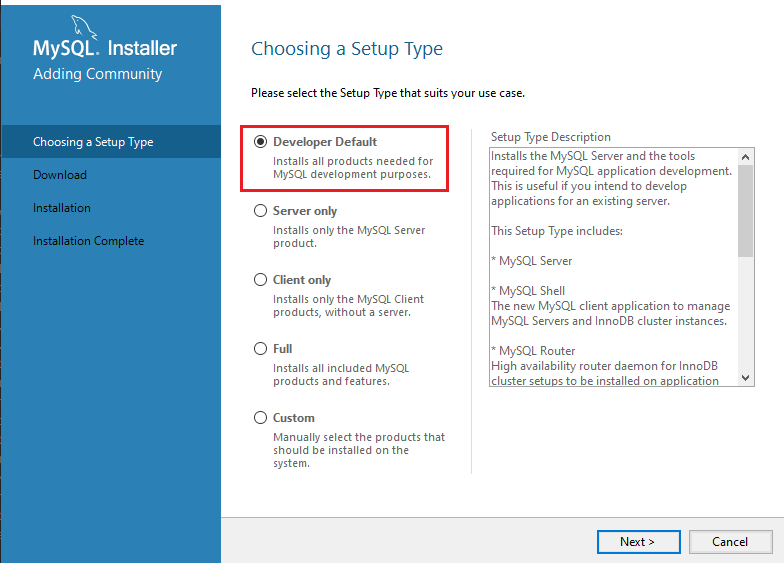Choose the Server only setup type
Image resolution: width=784 pixels, height=563 pixels.
[x=261, y=211]
